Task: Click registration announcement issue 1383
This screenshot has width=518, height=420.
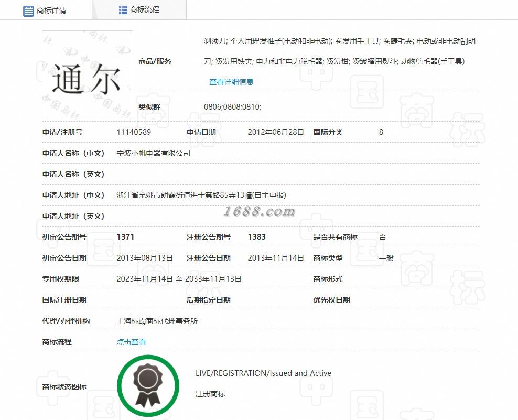Action: point(257,237)
